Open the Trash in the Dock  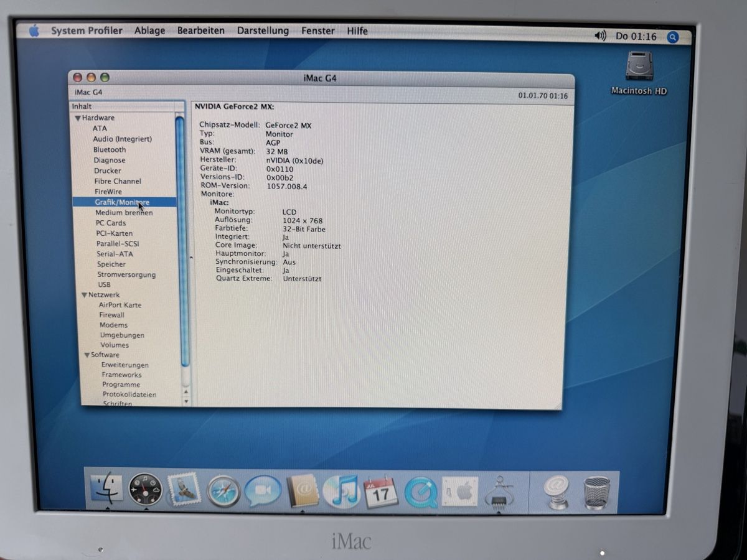pyautogui.click(x=596, y=493)
